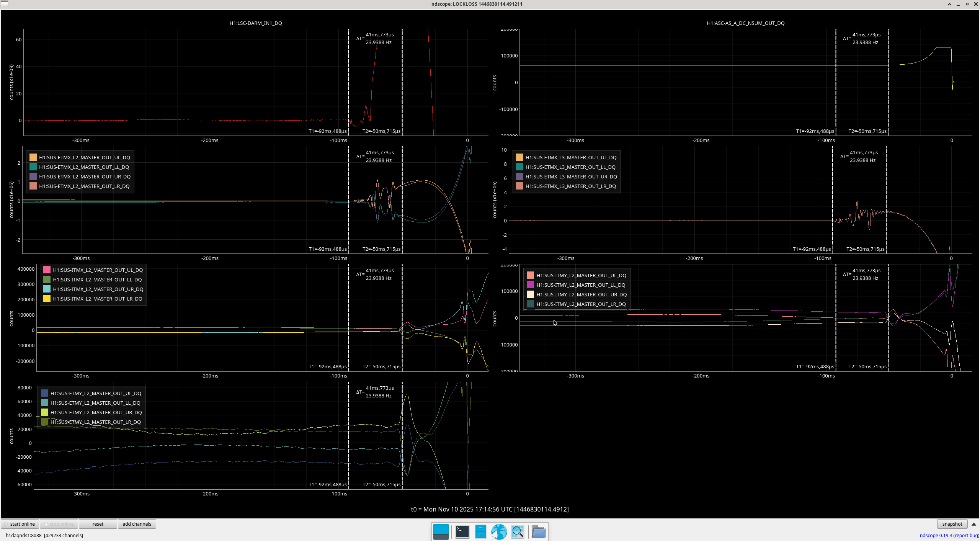Open the blue folder in the dock
Screen dimensions: 980x541
(x=539, y=532)
